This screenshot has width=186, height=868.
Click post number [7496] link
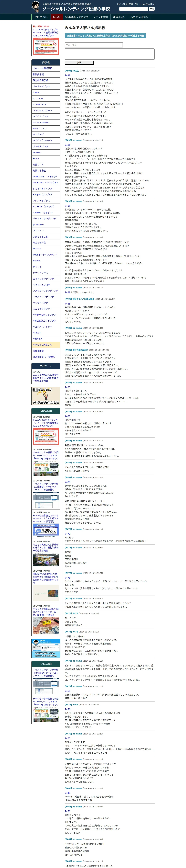[x=68, y=202]
